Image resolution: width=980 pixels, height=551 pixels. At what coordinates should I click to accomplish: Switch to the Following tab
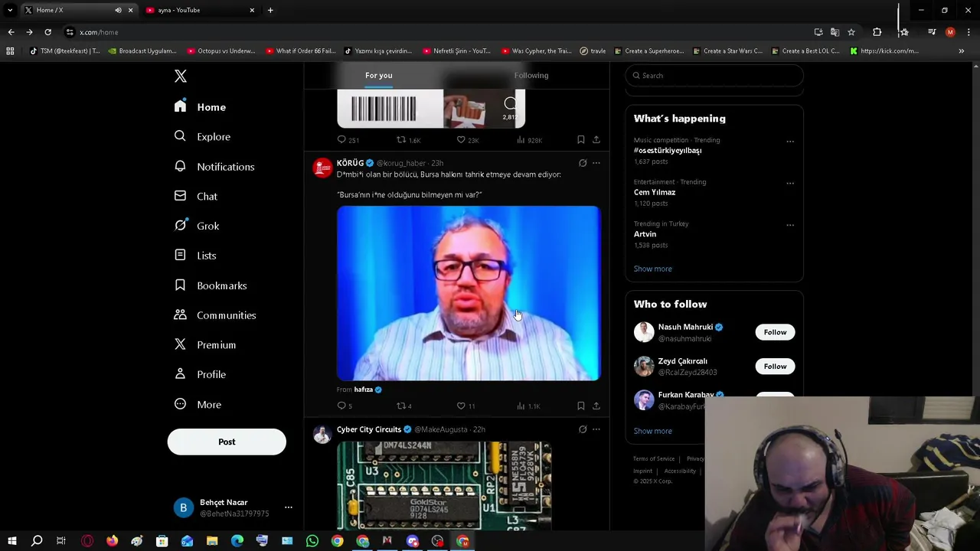(x=531, y=75)
